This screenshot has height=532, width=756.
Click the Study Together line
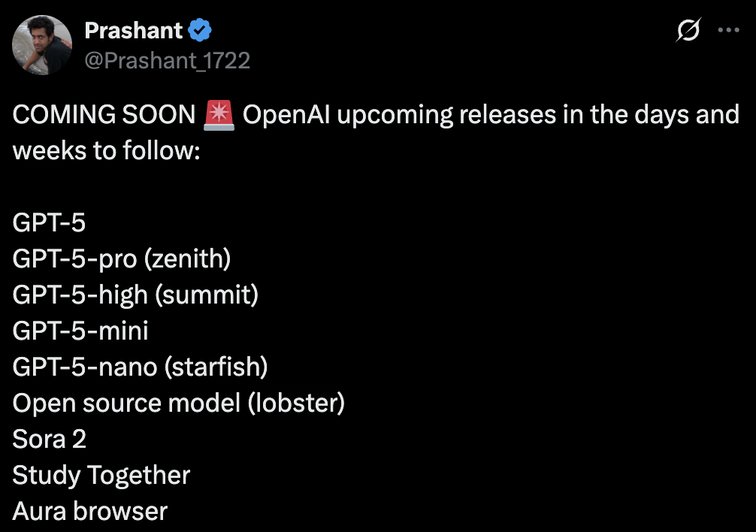click(101, 476)
